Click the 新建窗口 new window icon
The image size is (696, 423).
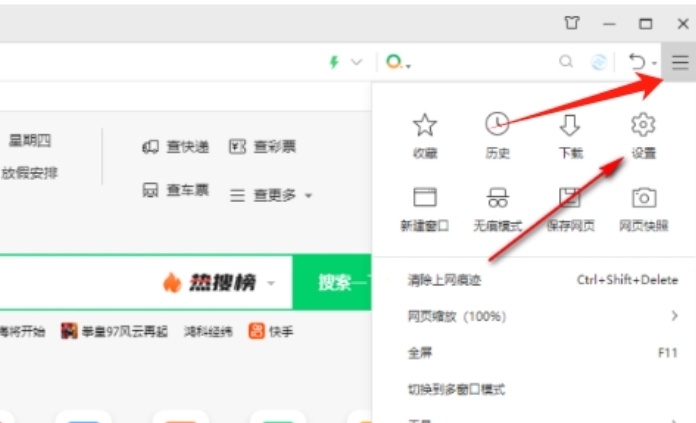pos(425,198)
